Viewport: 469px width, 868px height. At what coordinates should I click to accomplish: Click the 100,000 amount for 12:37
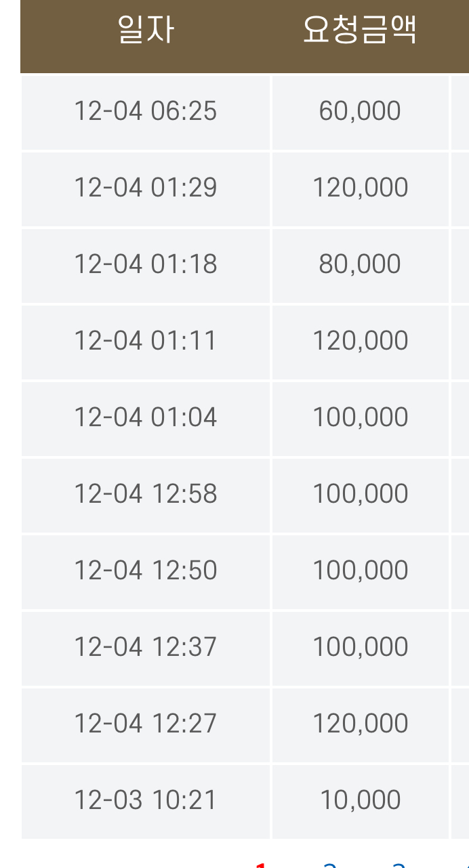coord(360,647)
